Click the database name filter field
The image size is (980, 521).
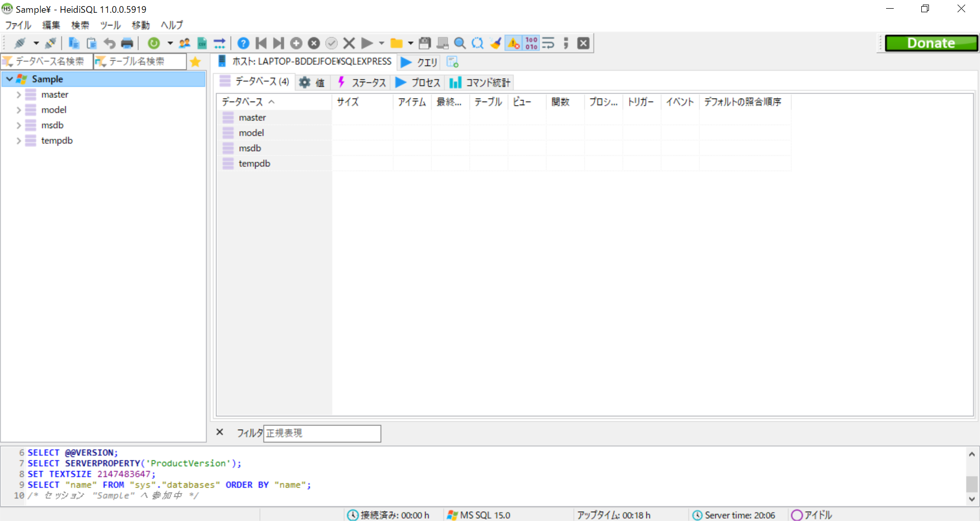[x=47, y=61]
